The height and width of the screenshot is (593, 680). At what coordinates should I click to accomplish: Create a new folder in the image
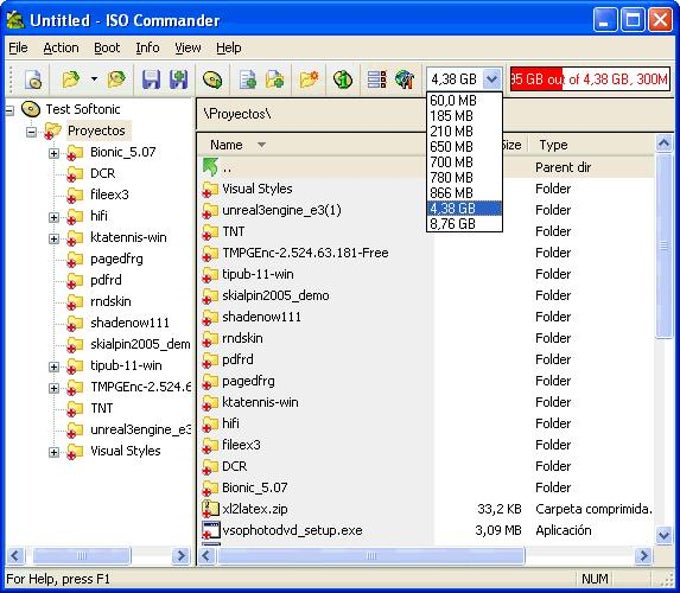[x=309, y=79]
